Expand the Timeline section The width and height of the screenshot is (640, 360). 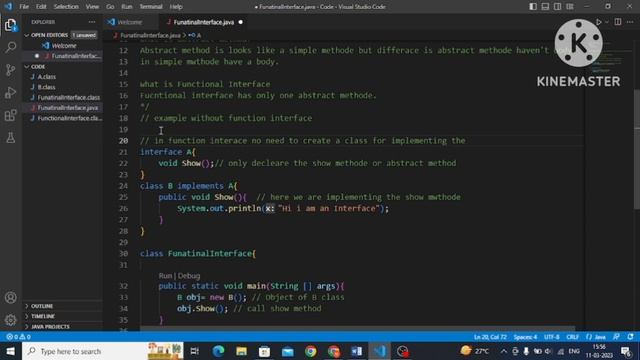pos(42,316)
